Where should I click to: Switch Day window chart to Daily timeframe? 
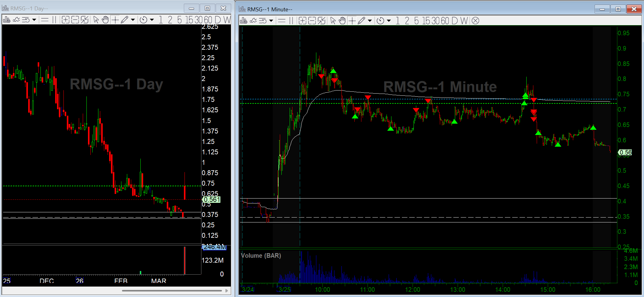point(218,20)
